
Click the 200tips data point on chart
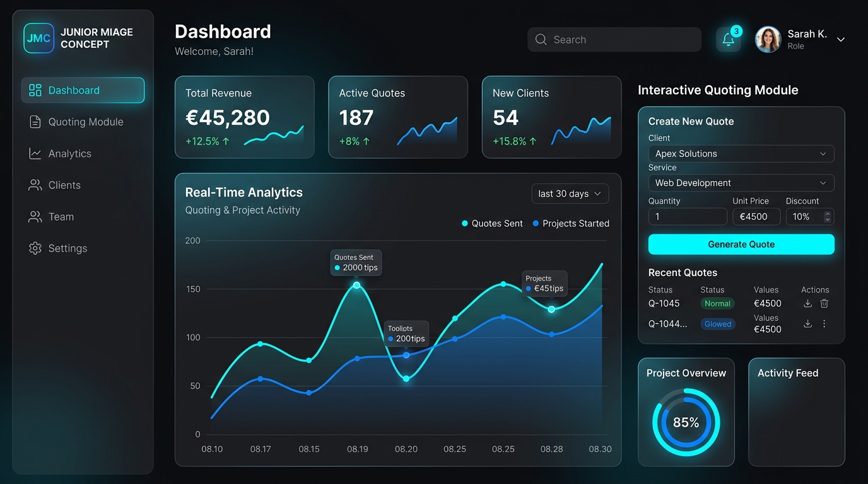click(406, 355)
